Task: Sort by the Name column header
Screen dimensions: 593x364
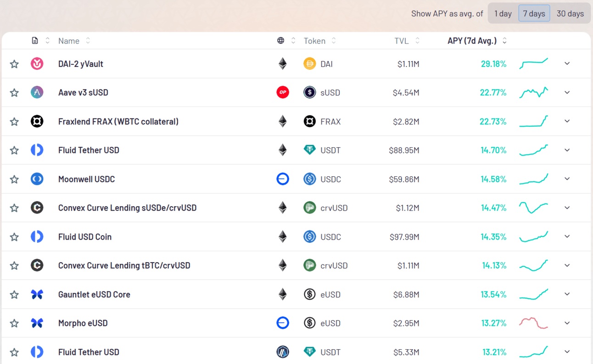Action: pos(74,41)
